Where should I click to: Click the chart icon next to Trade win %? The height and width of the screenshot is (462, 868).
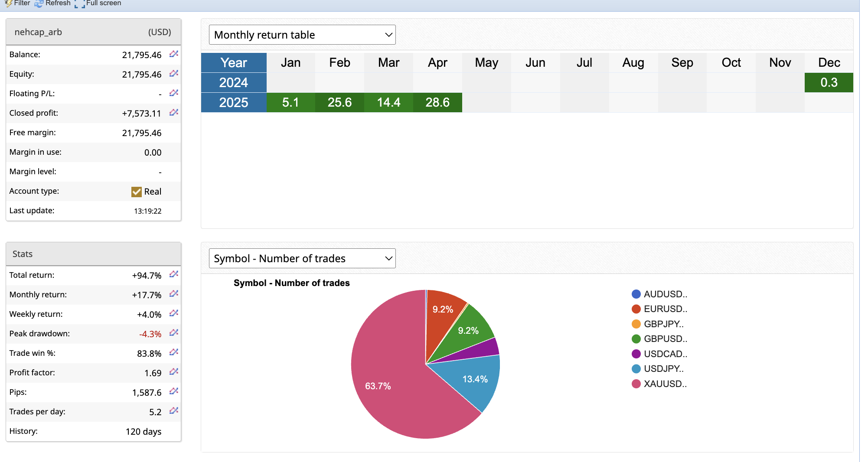click(x=174, y=352)
